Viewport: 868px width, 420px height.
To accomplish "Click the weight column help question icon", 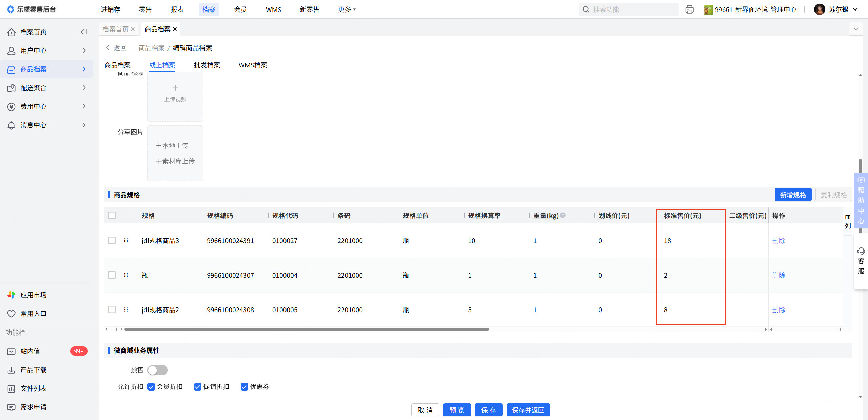I will [x=563, y=215].
